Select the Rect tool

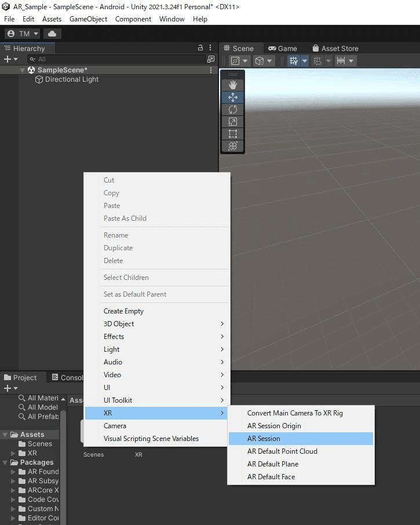232,134
